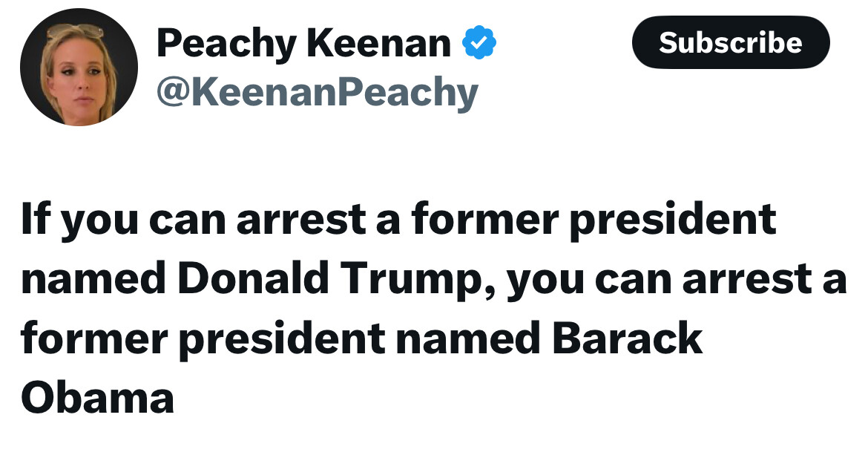Image resolution: width=868 pixels, height=455 pixels.
Task: Click "you can arrest a" on the second line
Action: click(x=677, y=278)
